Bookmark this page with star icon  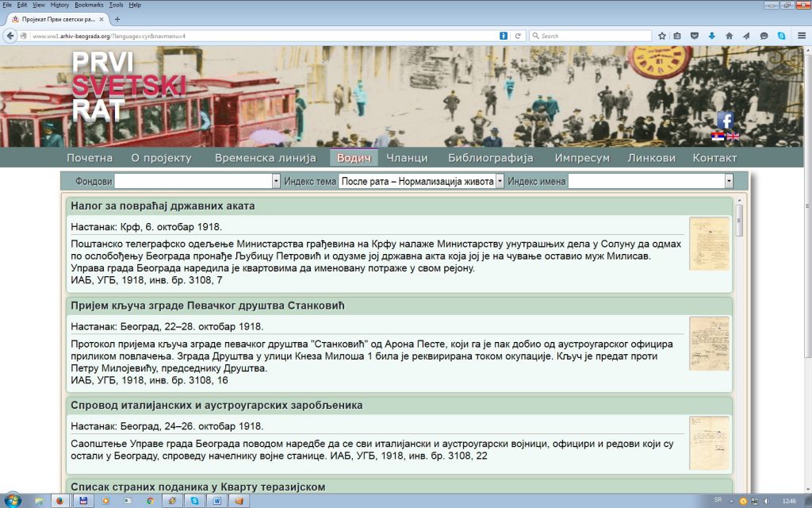click(x=662, y=36)
